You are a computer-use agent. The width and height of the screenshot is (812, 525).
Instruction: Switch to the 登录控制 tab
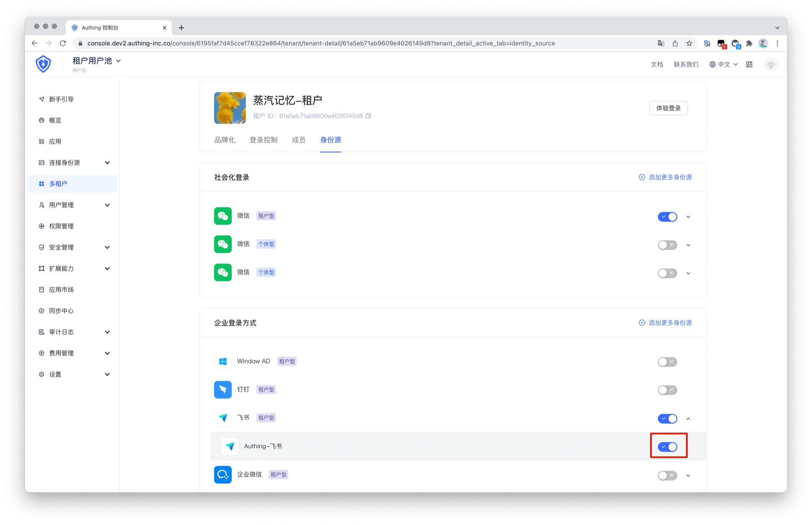click(263, 140)
